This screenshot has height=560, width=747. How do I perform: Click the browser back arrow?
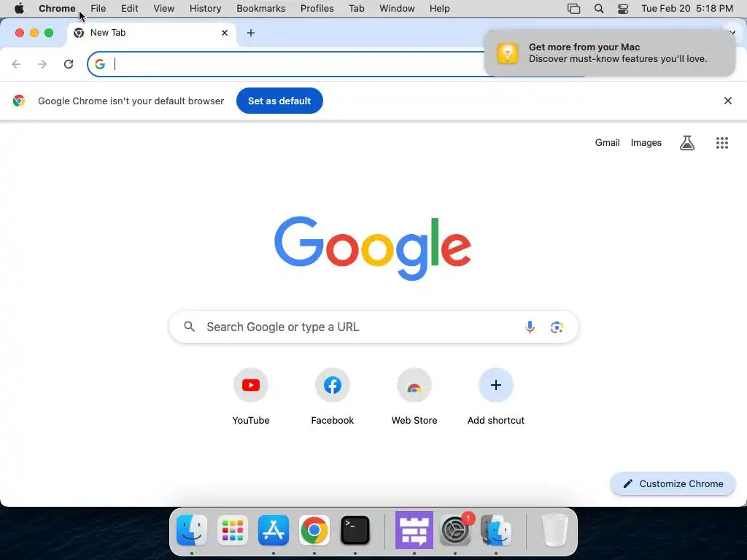point(16,64)
